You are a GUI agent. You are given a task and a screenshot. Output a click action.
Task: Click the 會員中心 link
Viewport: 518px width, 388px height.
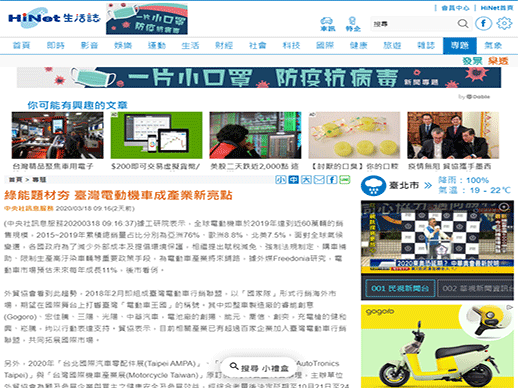[x=455, y=8]
